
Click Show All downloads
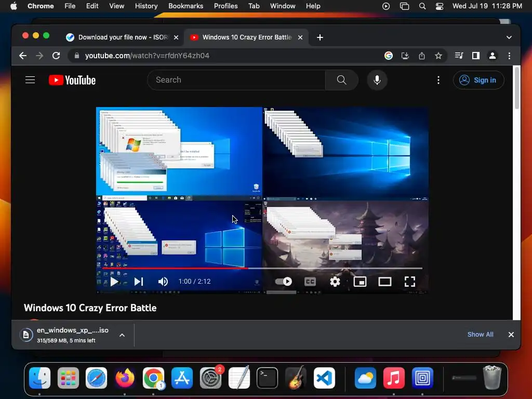481,335
